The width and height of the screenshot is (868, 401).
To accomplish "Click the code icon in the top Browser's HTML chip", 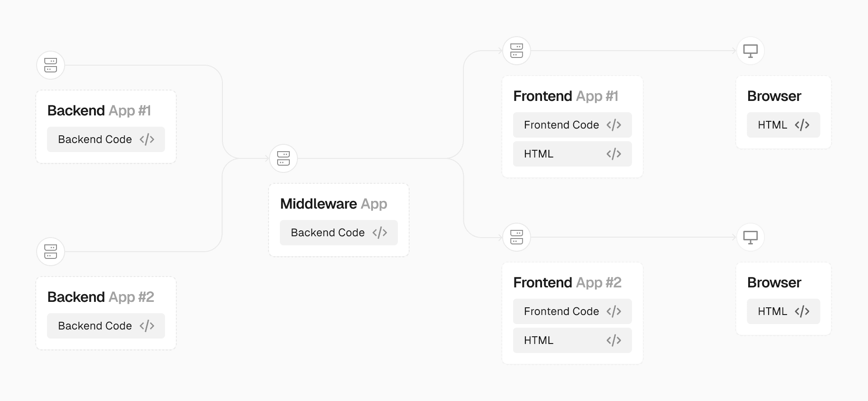I will 802,125.
